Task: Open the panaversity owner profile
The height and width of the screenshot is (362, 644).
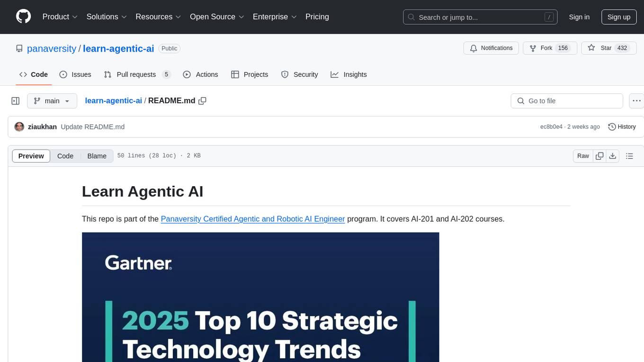Action: [52, 48]
